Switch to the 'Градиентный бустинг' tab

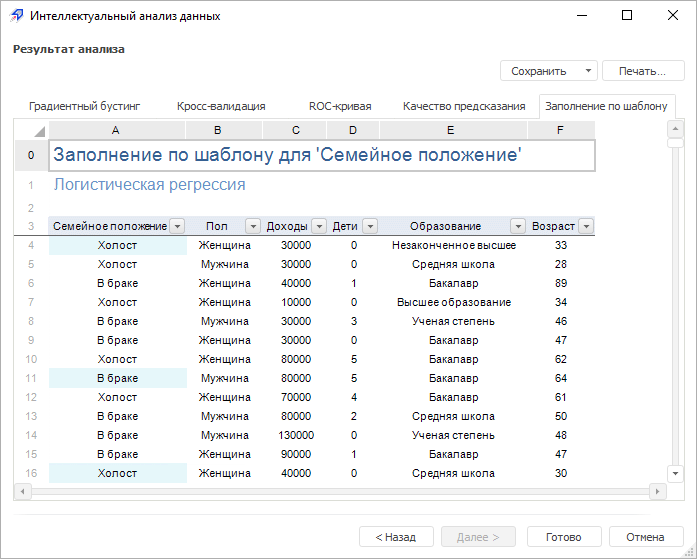tap(85, 106)
